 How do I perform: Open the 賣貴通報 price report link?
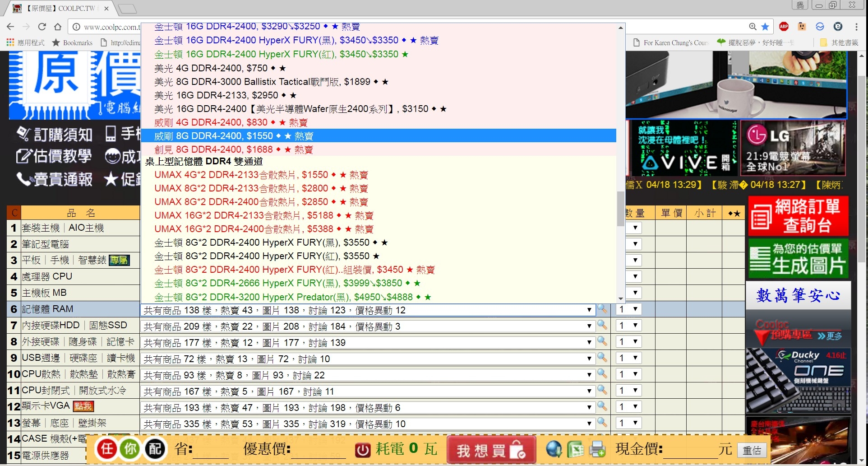coord(54,179)
